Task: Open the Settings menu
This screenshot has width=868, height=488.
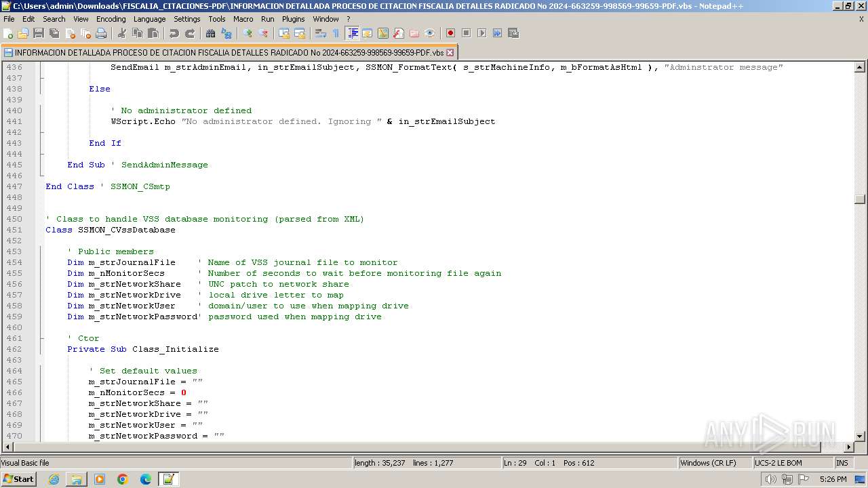Action: [187, 19]
